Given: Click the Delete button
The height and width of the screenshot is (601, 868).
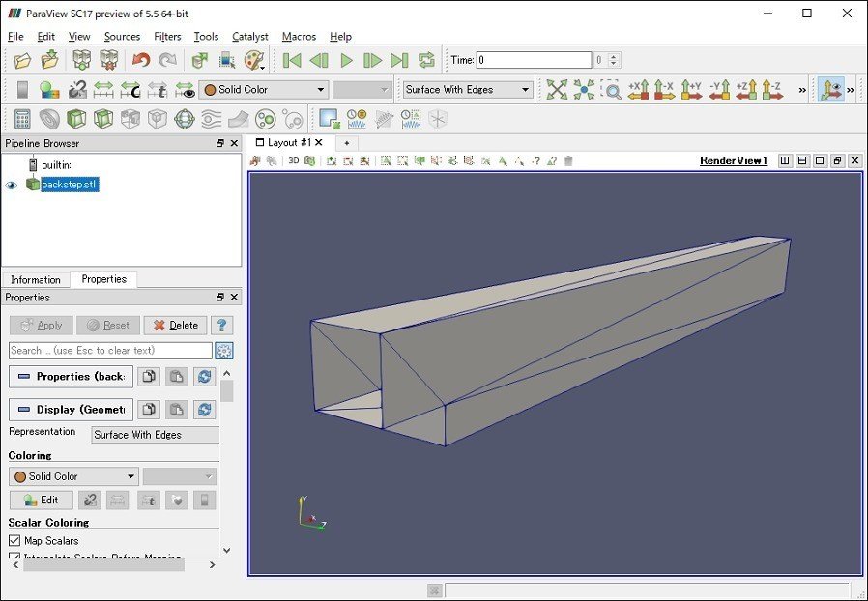Looking at the screenshot, I should coord(175,326).
